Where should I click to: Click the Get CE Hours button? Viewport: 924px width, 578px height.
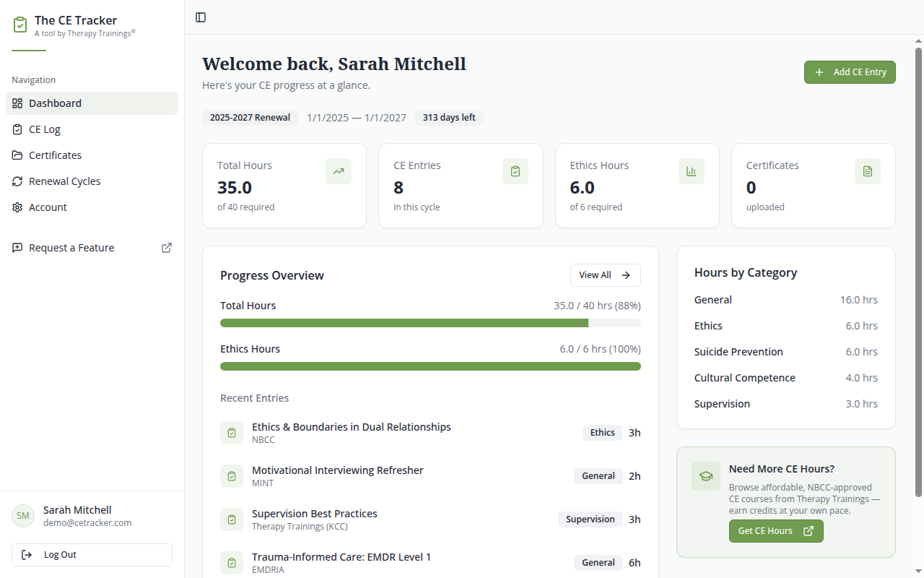click(x=776, y=531)
